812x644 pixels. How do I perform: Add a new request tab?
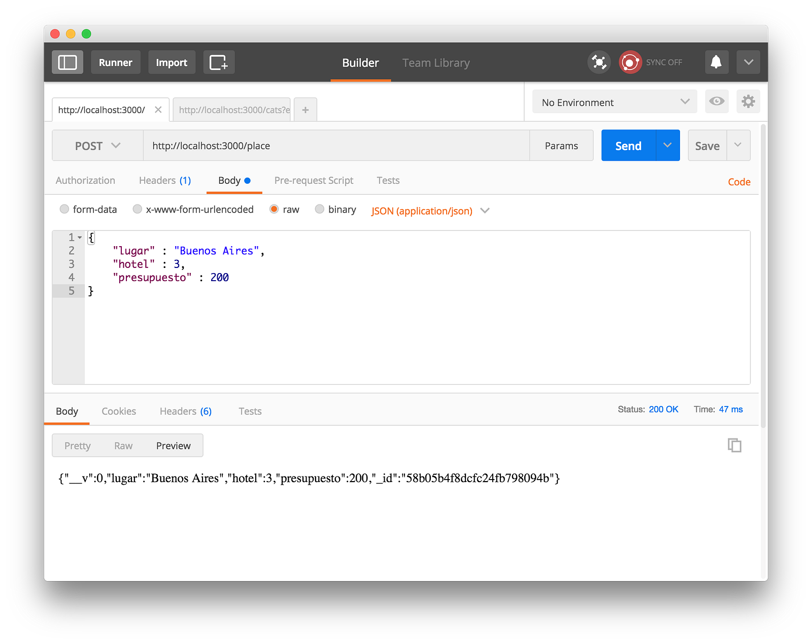point(306,110)
